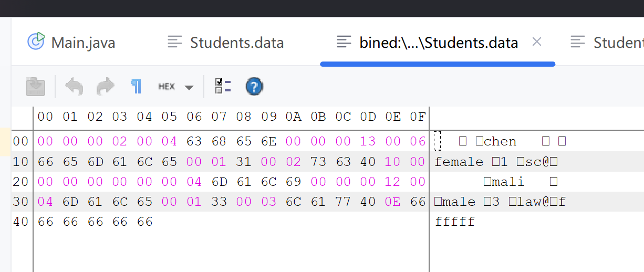The width and height of the screenshot is (644, 272).
Task: Open the blue help question icon
Action: [254, 87]
